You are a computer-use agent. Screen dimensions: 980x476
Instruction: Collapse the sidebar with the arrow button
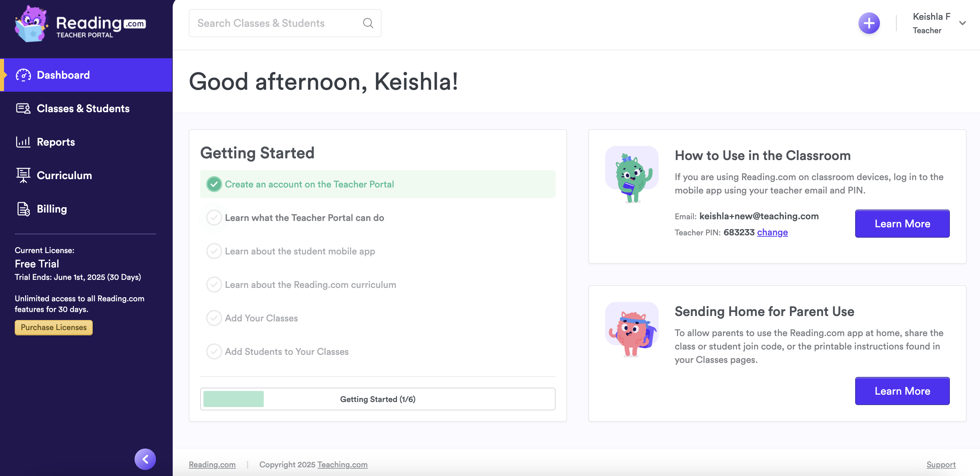[145, 459]
